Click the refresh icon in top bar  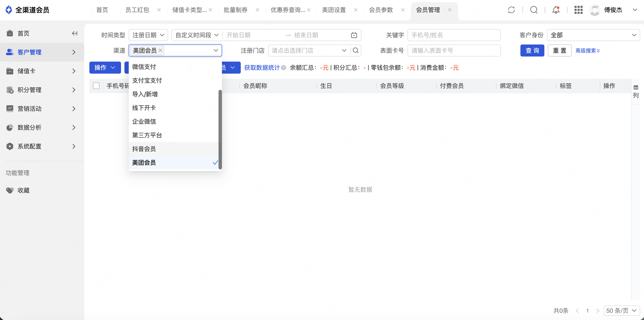511,10
